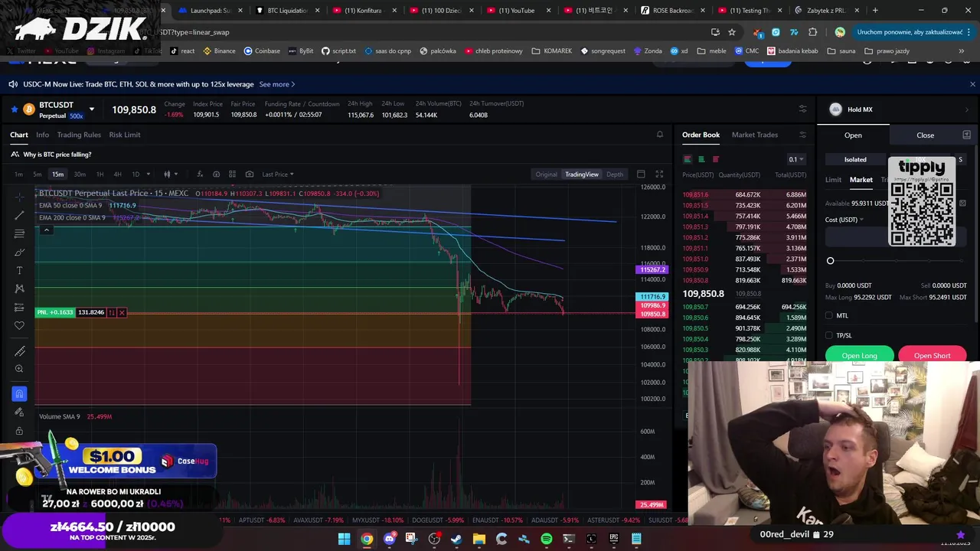Open the Fibonacci retracement tool
This screenshot has height=551, width=980.
click(x=19, y=233)
